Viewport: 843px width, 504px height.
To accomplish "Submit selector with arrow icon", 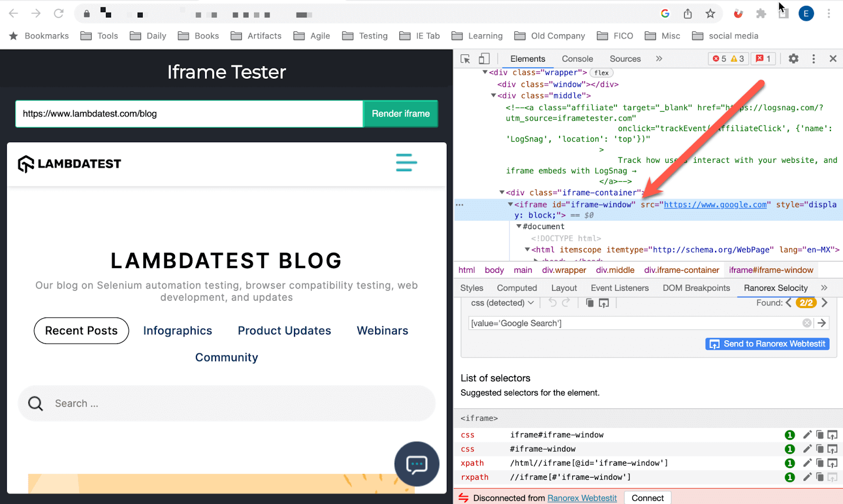I will pos(822,323).
